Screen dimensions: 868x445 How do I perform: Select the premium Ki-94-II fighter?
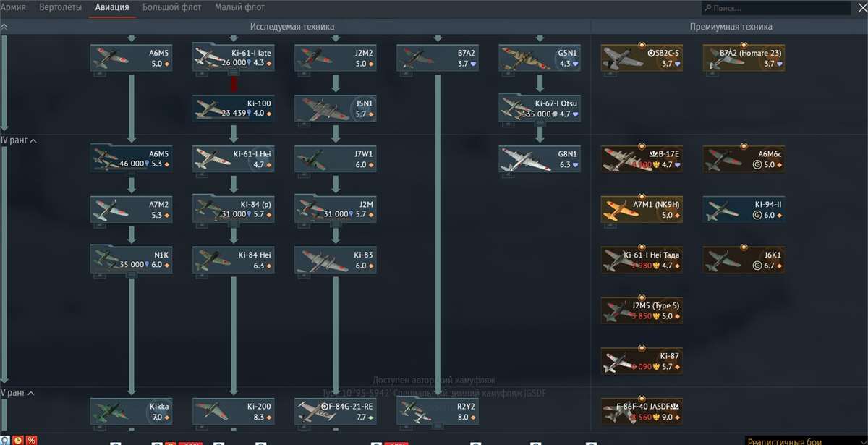tap(743, 210)
